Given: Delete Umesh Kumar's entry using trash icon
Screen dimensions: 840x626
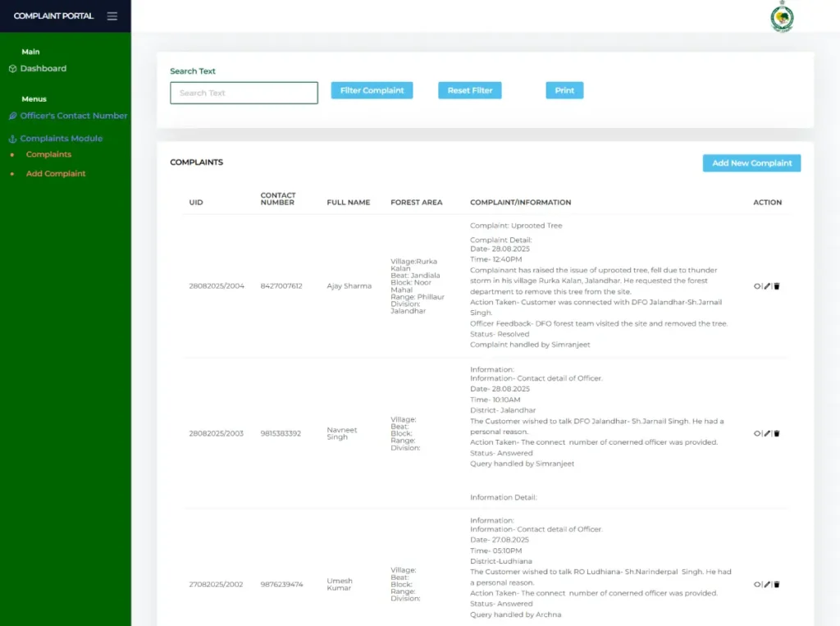Looking at the screenshot, I should 777,584.
